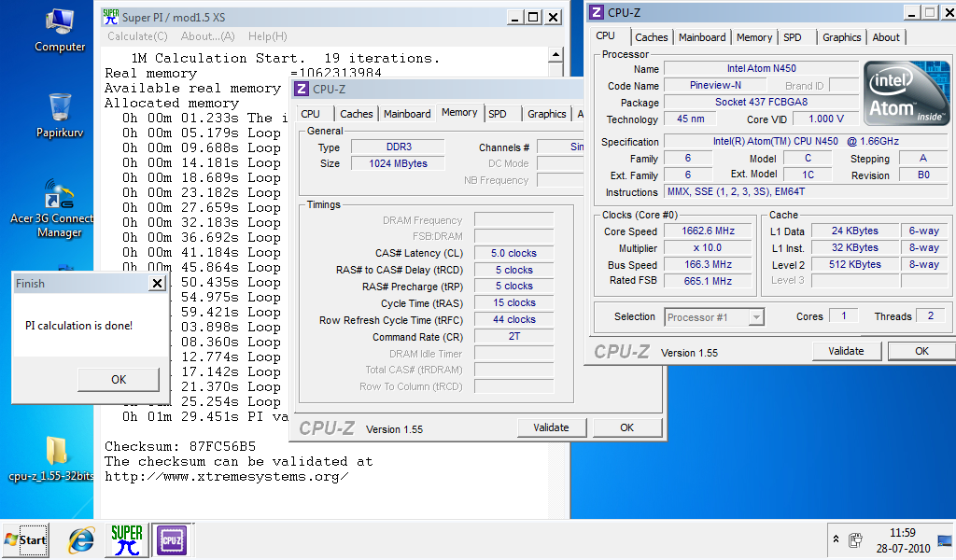Image resolution: width=956 pixels, height=560 pixels.
Task: Open the cpu-z_1.55-32bits folder icon
Action: (52, 458)
